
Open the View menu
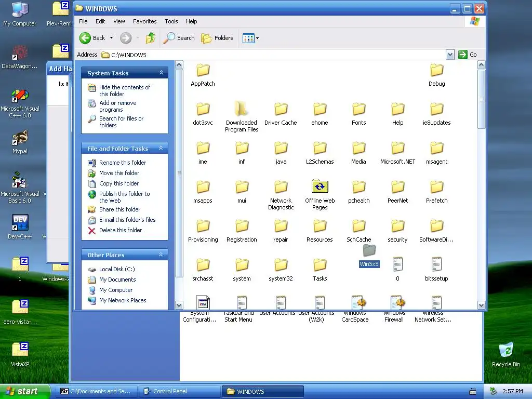coord(119,21)
